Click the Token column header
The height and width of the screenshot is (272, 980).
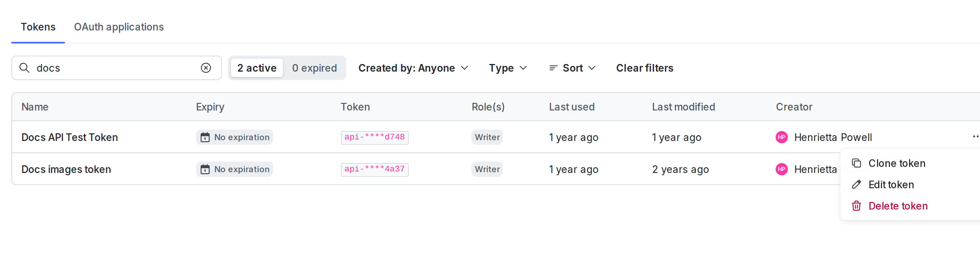355,107
